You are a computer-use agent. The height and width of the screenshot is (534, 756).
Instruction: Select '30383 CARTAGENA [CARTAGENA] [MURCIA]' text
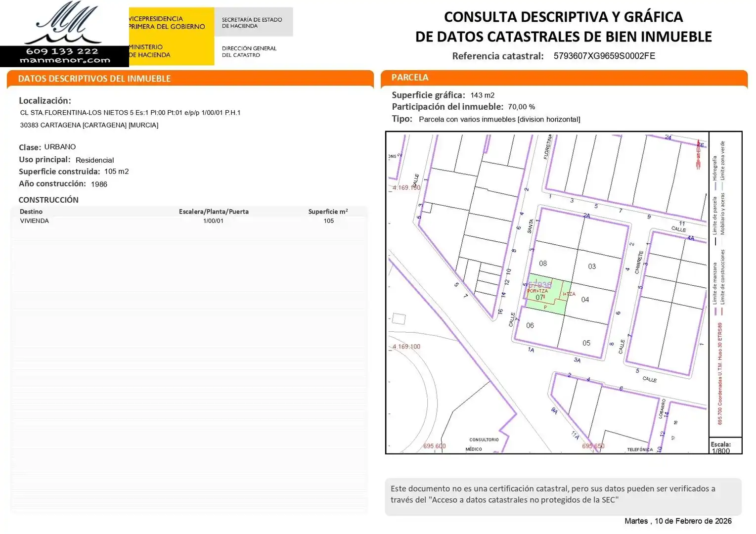click(89, 125)
